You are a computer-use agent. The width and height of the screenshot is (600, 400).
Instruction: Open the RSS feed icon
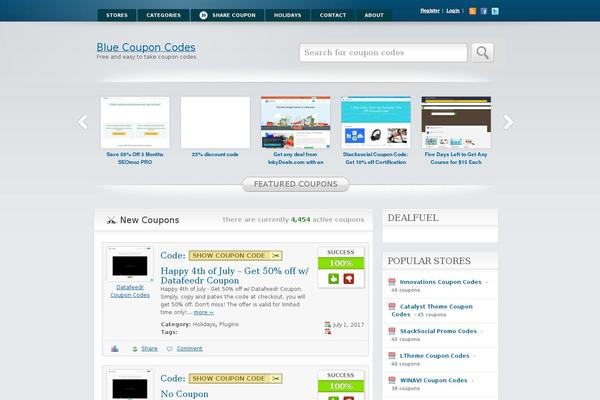click(473, 11)
